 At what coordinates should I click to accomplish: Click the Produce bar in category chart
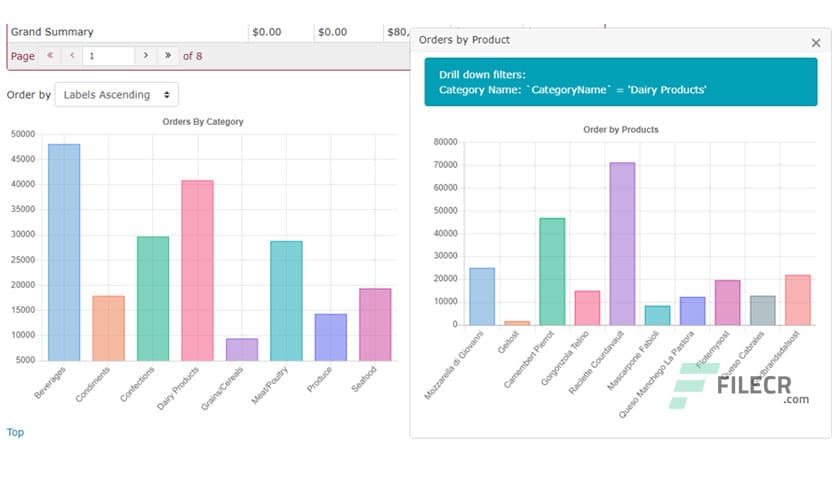click(x=330, y=337)
